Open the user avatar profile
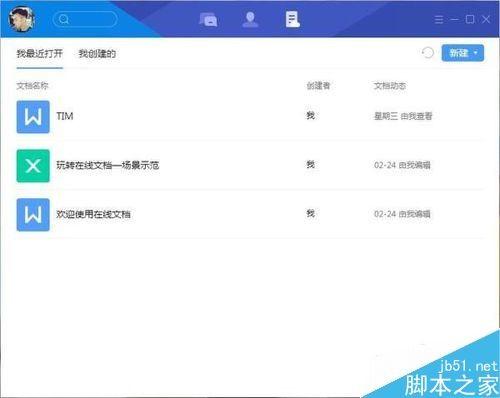The height and width of the screenshot is (398, 500). pos(22,19)
